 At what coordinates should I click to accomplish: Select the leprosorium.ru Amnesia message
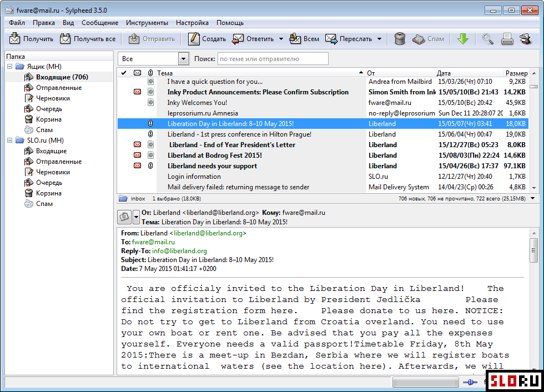coord(323,113)
